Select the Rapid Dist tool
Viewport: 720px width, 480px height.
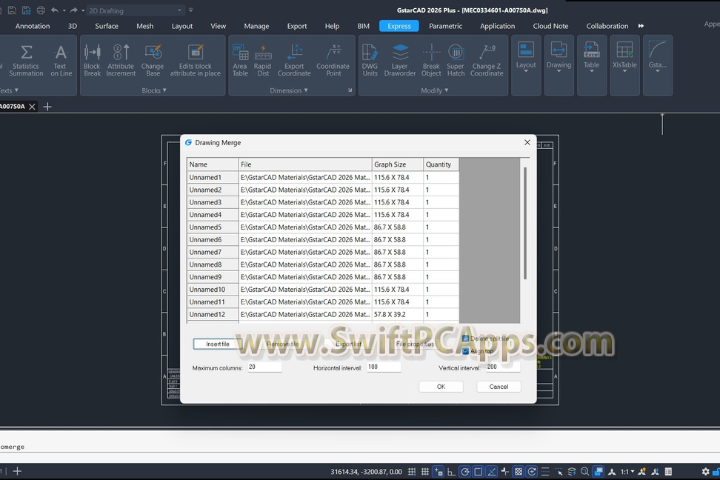click(x=263, y=60)
